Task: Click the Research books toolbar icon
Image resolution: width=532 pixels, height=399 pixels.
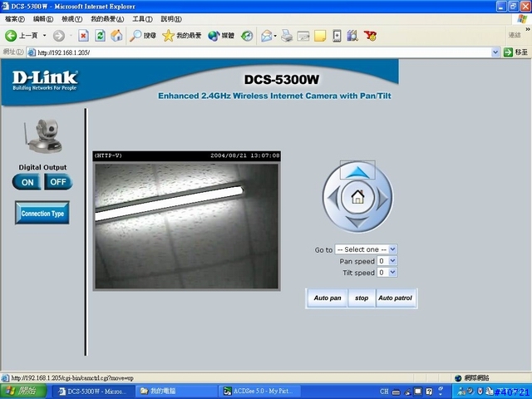Action: [352, 36]
